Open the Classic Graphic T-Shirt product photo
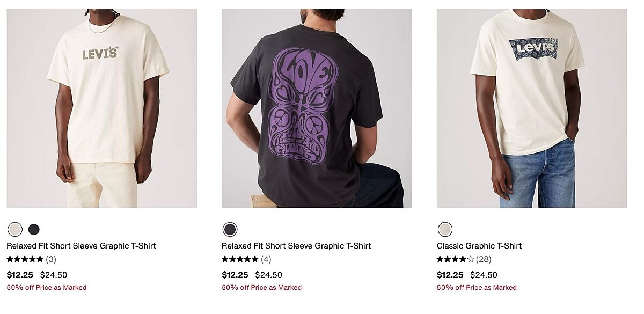644x314 pixels. click(x=531, y=108)
